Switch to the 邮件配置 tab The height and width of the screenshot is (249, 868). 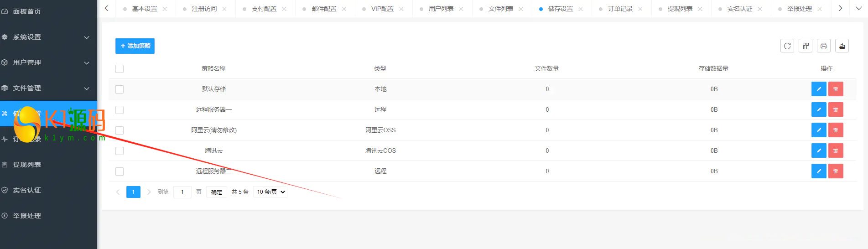tap(324, 9)
